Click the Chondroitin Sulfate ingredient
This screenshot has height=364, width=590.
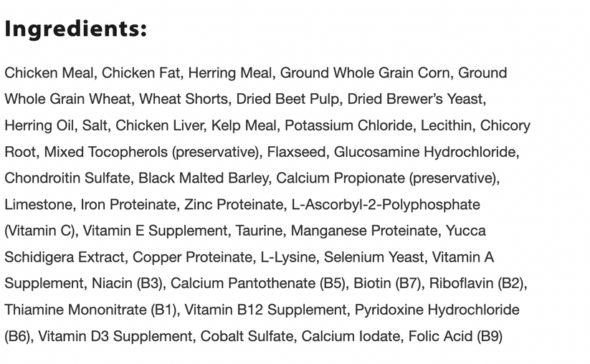pos(67,178)
